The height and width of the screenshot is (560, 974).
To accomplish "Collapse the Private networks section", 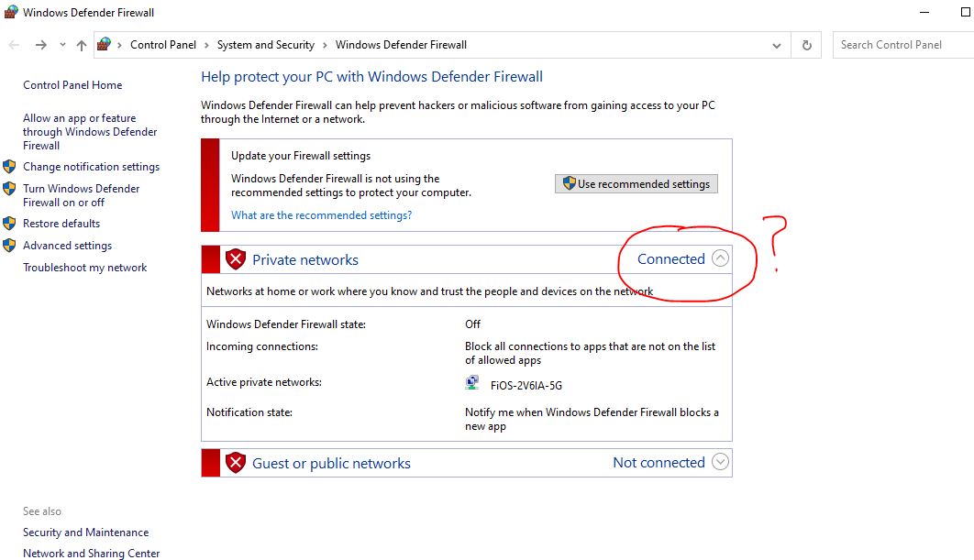I will [x=720, y=258].
